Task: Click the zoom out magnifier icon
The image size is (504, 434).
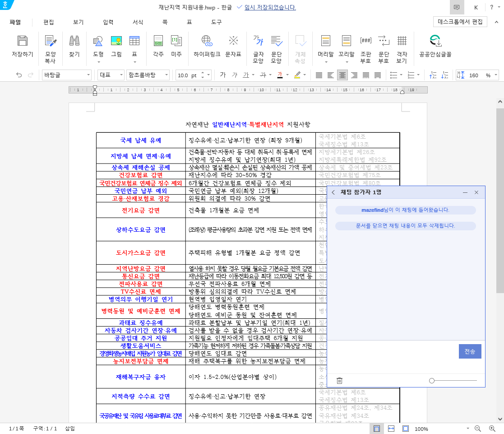Action: 478,429
